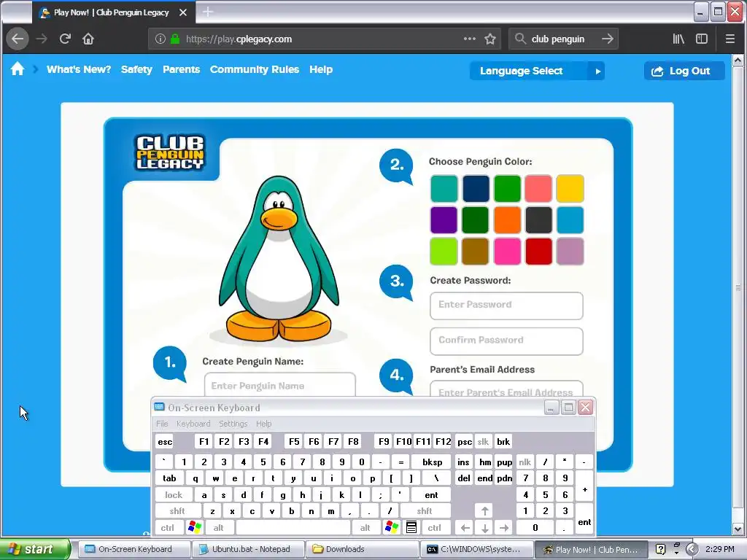Open a new browser tab with plus button

(x=208, y=12)
